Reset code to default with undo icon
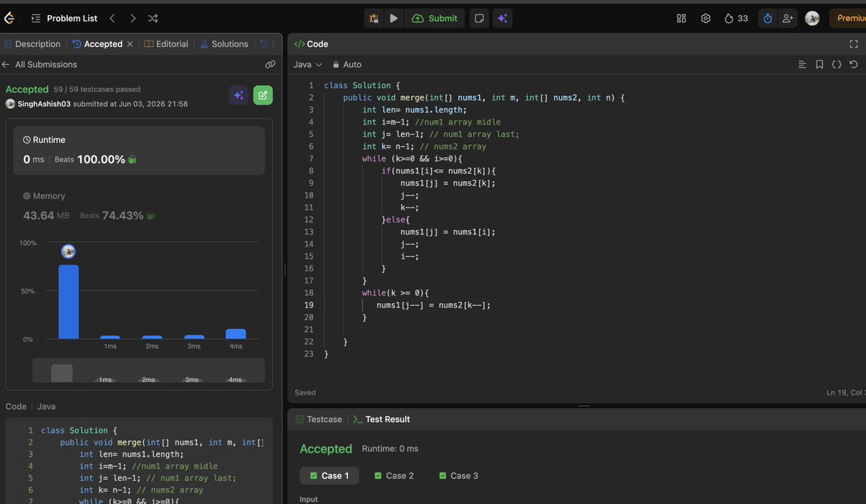This screenshot has width=866, height=504. tap(854, 64)
